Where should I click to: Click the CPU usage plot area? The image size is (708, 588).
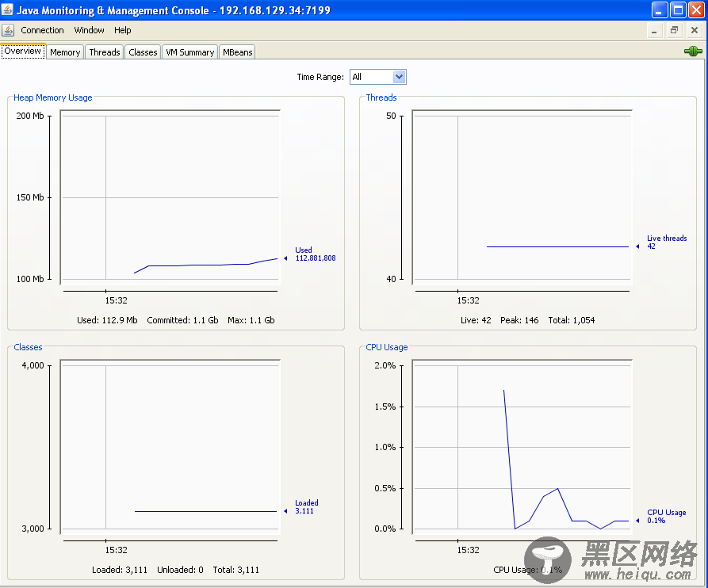point(522,447)
